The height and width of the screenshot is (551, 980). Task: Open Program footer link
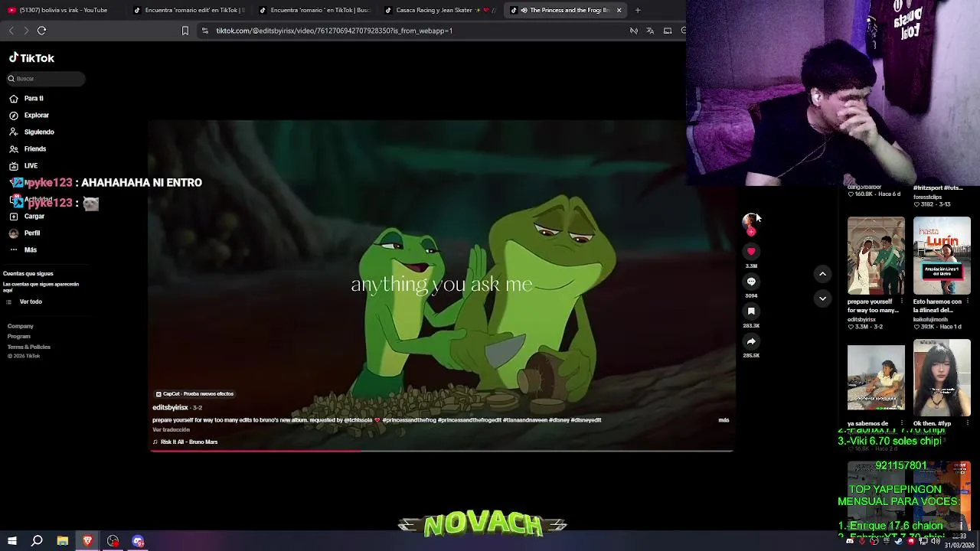19,337
